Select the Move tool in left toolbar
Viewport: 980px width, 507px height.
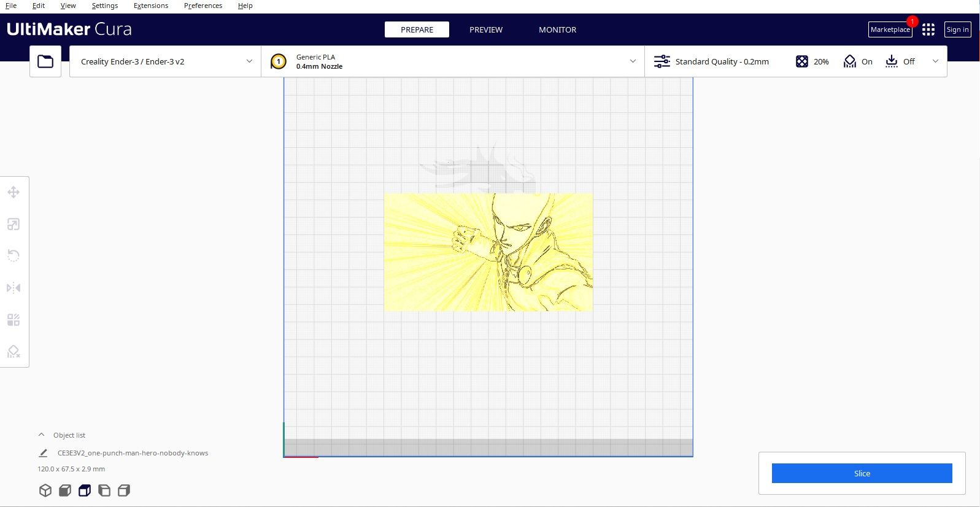(x=14, y=192)
